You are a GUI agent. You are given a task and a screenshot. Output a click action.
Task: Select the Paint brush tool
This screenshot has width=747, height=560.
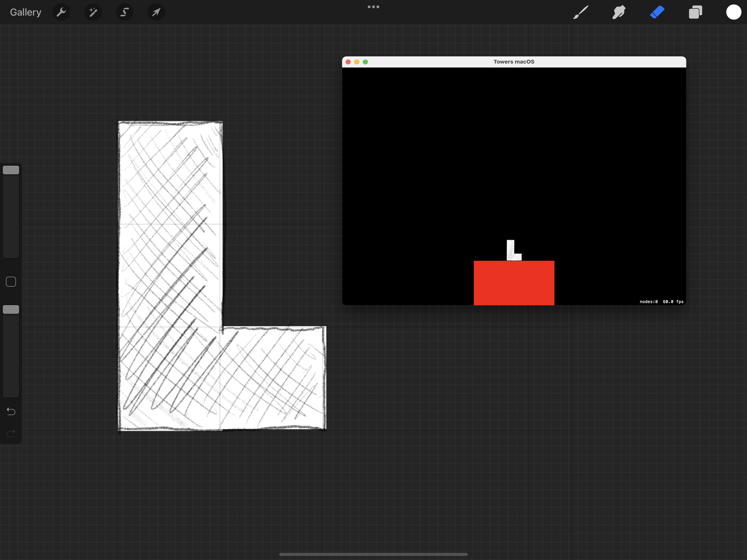(x=581, y=12)
